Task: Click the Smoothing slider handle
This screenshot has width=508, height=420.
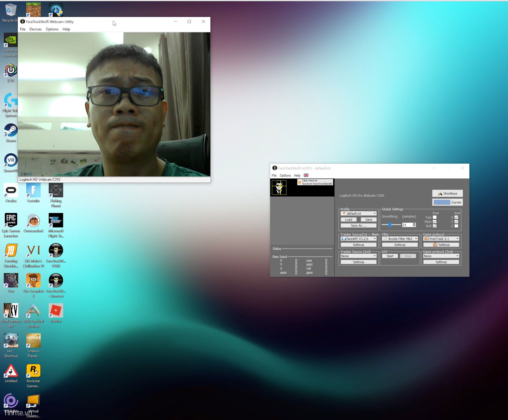Action: [x=390, y=224]
